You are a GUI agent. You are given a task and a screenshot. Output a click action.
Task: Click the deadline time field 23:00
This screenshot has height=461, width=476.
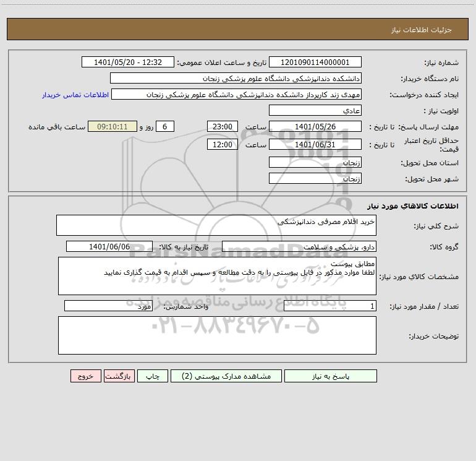(x=222, y=126)
